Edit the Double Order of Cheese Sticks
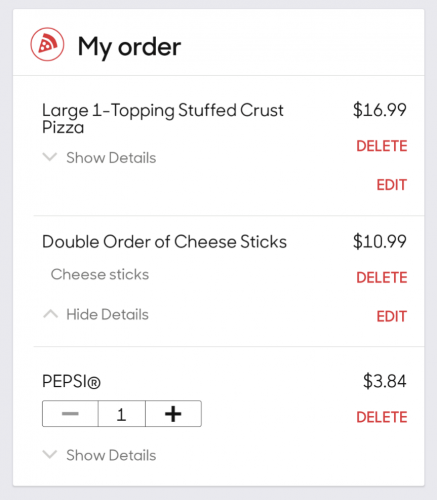 click(392, 316)
